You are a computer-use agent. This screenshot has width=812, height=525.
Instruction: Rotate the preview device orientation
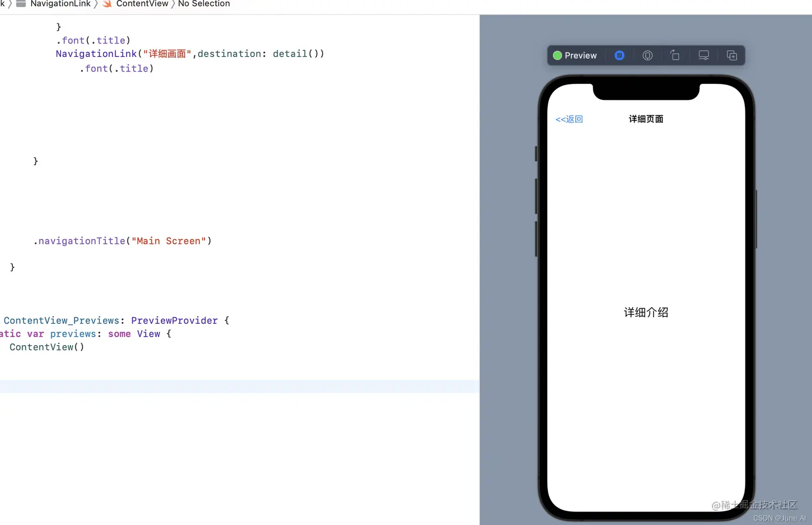[x=675, y=55]
